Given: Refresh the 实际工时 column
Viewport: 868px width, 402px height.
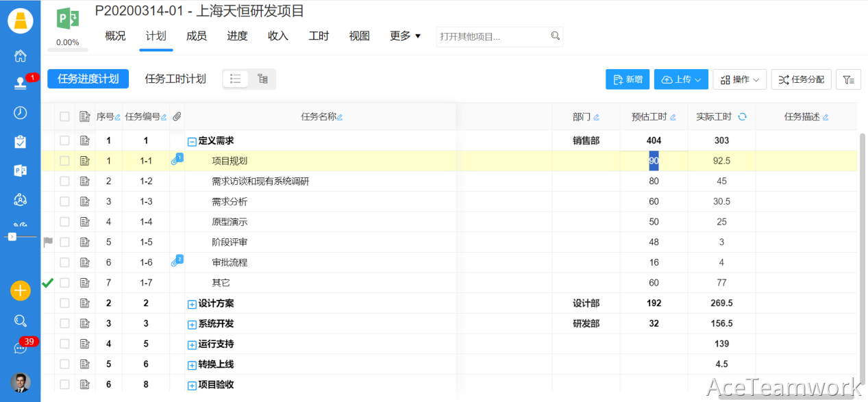Looking at the screenshot, I should point(742,117).
